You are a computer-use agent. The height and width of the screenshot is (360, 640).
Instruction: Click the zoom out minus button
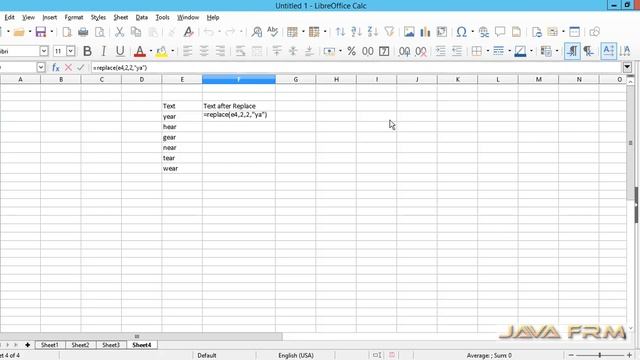(571, 356)
